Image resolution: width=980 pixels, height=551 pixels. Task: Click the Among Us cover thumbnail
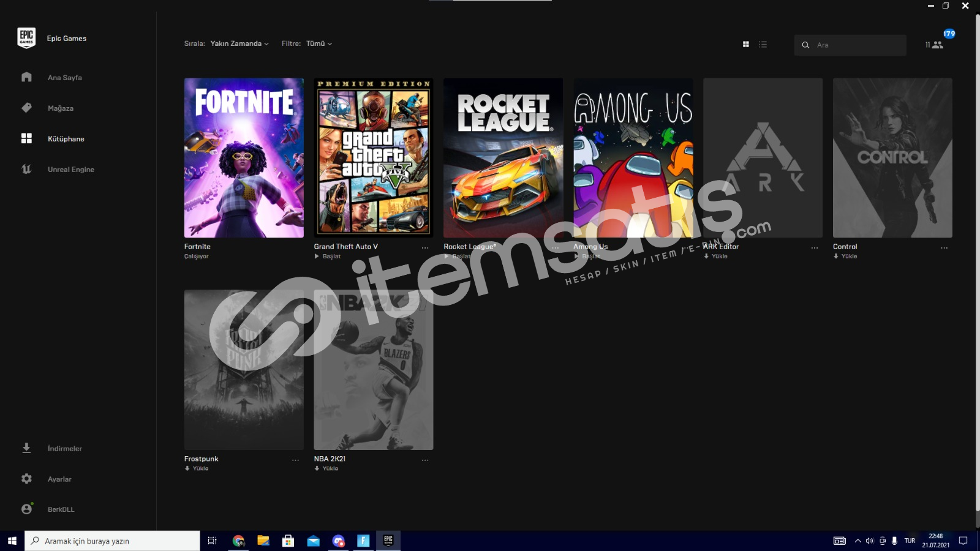pos(633,157)
